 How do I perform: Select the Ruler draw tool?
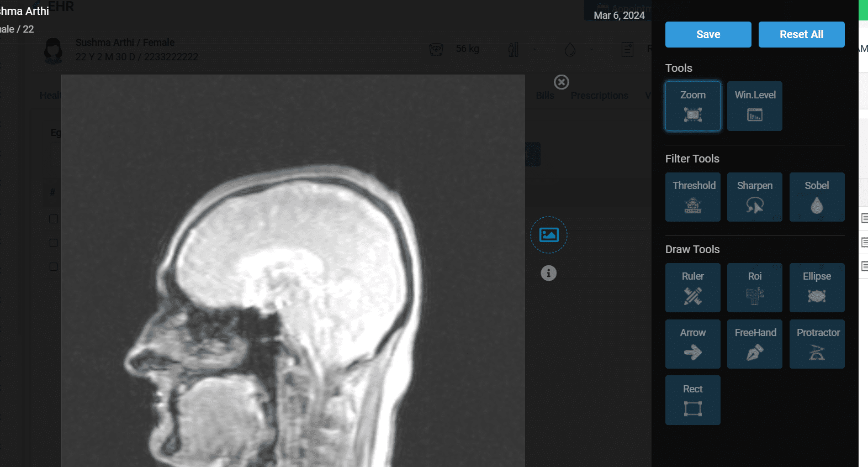pos(692,287)
